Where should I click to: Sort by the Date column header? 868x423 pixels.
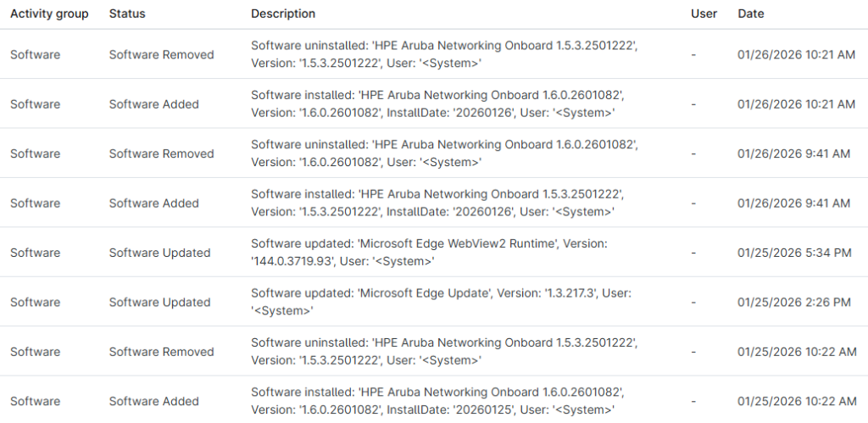751,14
